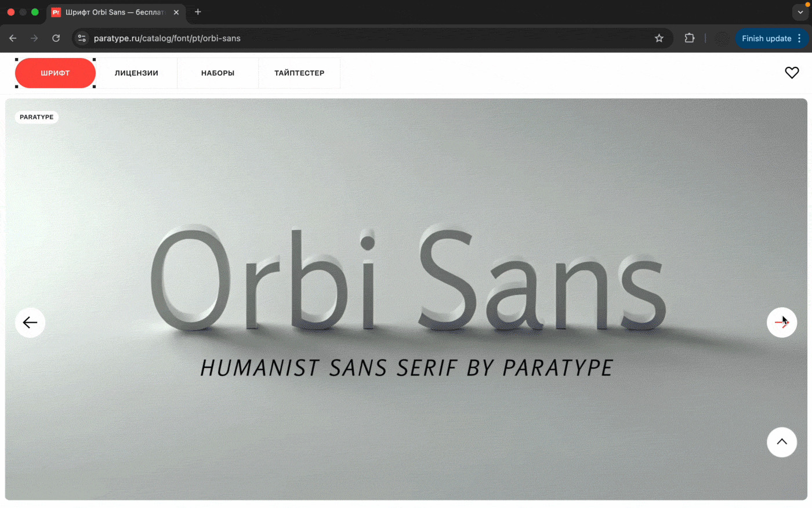Select the ШРИФТ tab
Image resolution: width=812 pixels, height=508 pixels.
click(55, 73)
